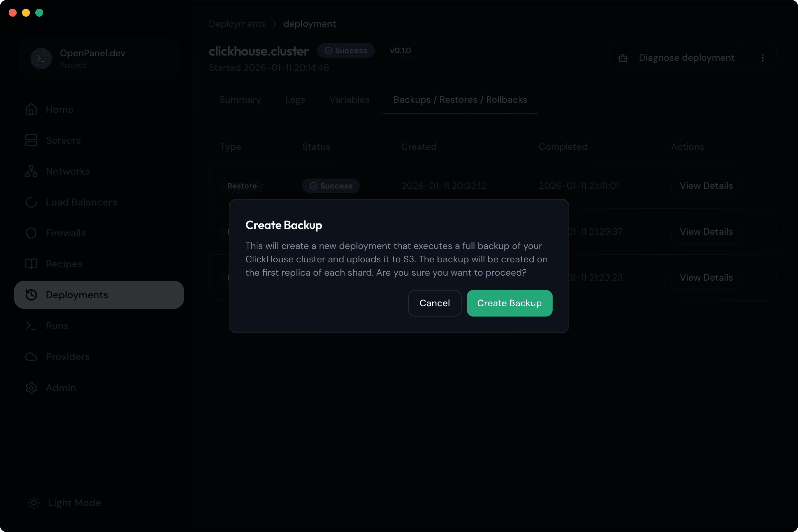Switch to the Logs tab
The height and width of the screenshot is (532, 798).
(x=295, y=99)
